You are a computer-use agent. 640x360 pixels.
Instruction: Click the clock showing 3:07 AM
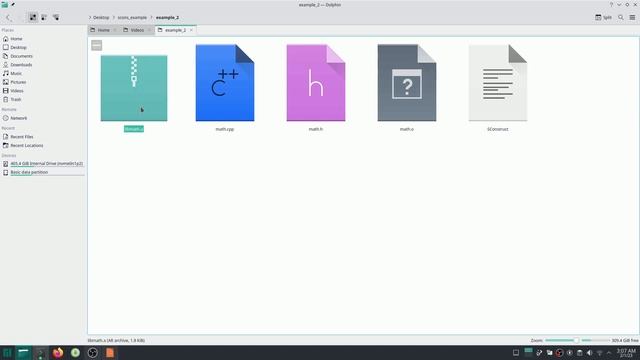point(626,353)
